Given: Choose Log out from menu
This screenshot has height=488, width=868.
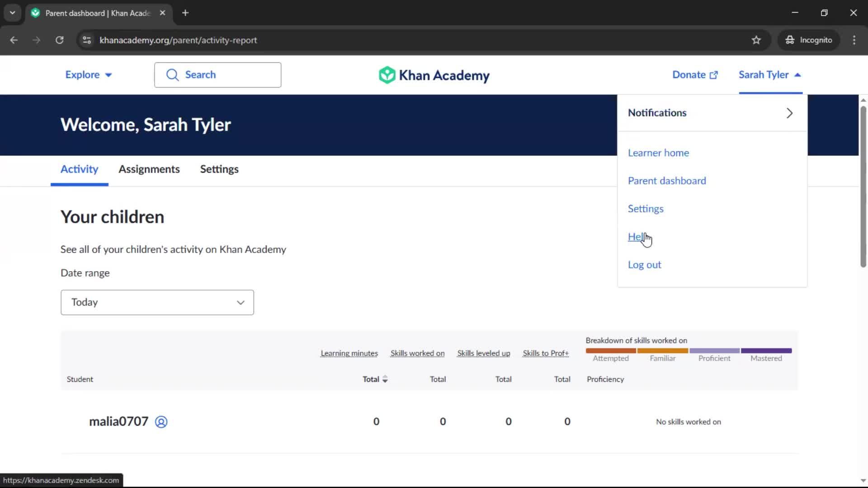Looking at the screenshot, I should [644, 265].
